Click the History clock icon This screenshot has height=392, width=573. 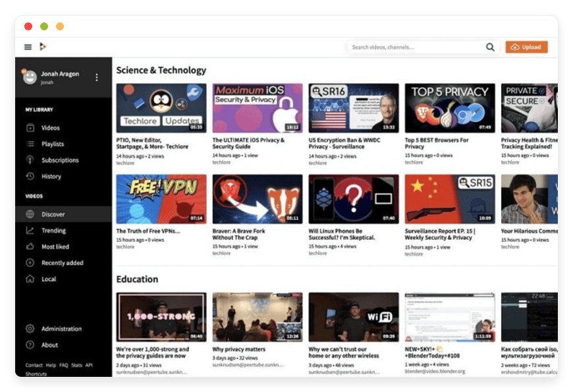click(30, 176)
